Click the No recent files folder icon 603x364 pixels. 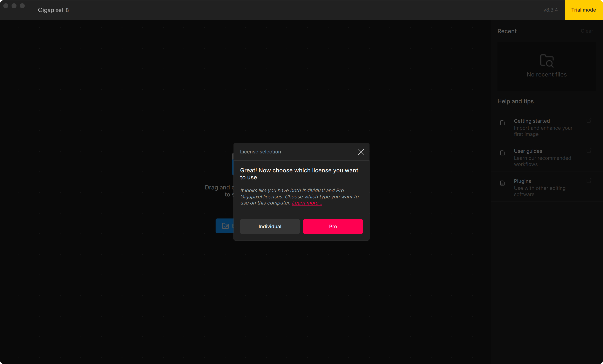coord(547,61)
